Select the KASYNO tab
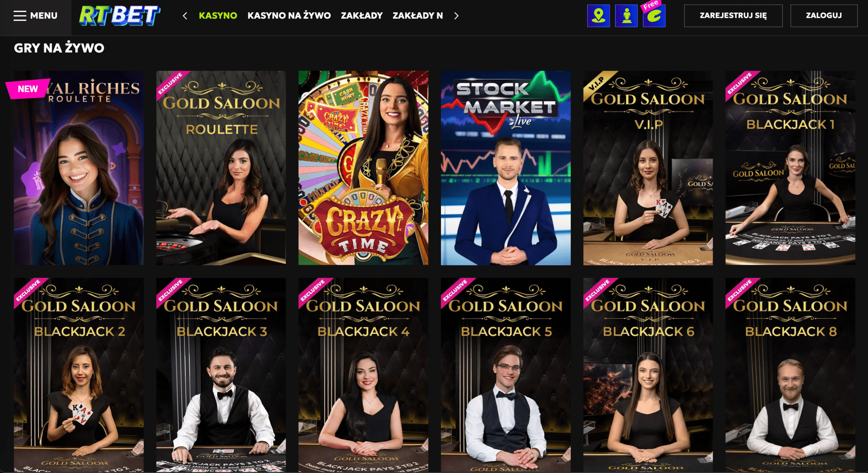This screenshot has height=473, width=868. pos(218,16)
